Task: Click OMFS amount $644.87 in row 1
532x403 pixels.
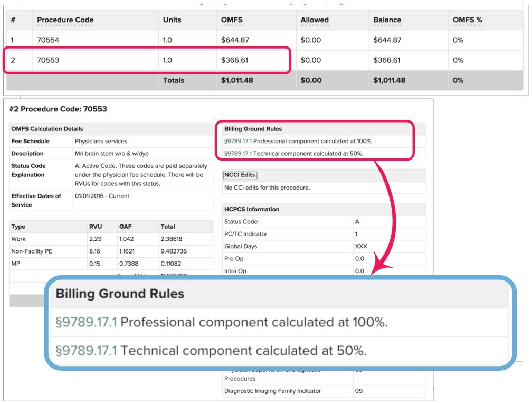Action: pyautogui.click(x=235, y=40)
